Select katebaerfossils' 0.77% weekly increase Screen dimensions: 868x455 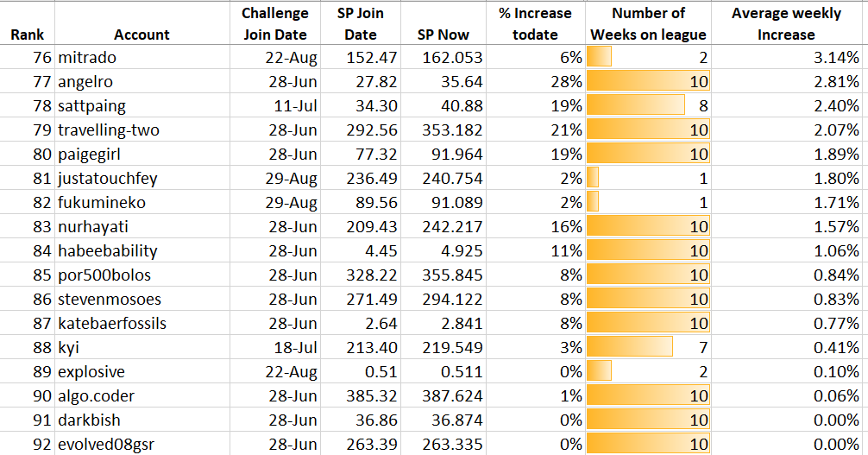787,323
